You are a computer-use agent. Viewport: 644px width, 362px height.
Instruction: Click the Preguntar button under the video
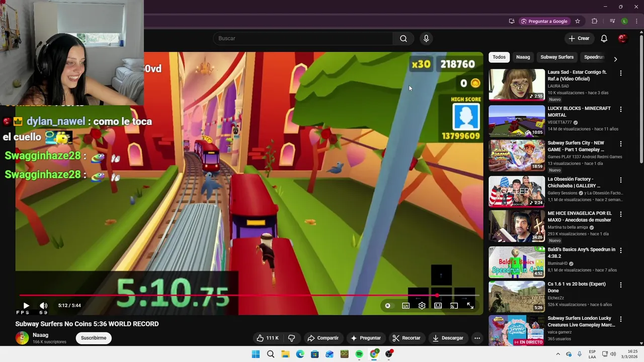[x=366, y=338]
